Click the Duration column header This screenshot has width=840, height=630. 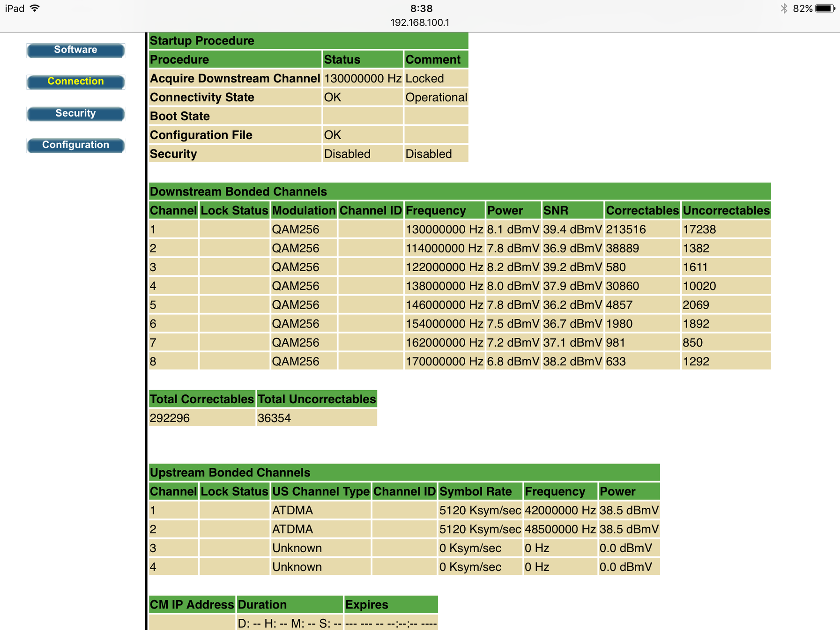pos(290,605)
